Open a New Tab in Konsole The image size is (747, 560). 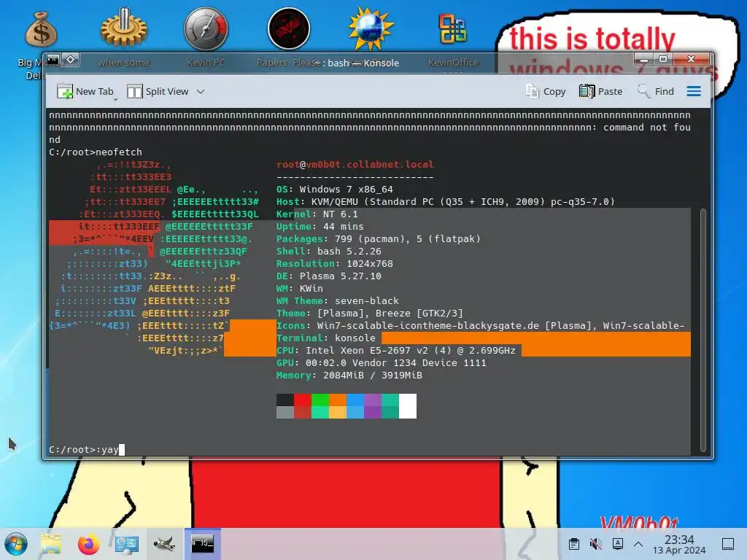click(85, 91)
